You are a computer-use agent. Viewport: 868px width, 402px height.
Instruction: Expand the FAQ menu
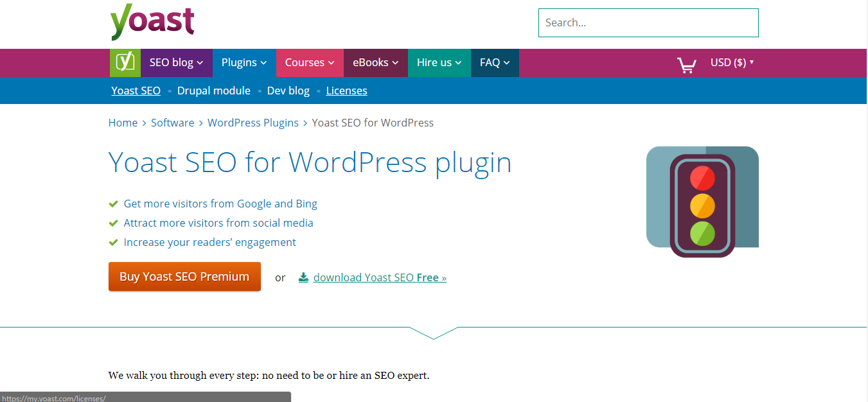(x=495, y=62)
